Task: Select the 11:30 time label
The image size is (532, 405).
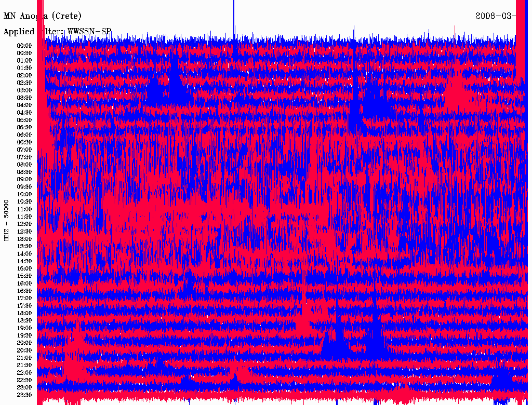Action: (24, 217)
